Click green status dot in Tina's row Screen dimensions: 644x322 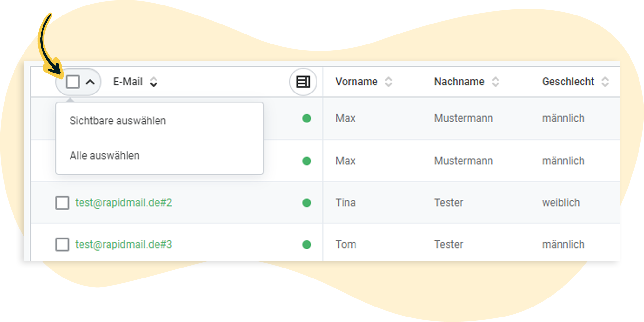[307, 203]
